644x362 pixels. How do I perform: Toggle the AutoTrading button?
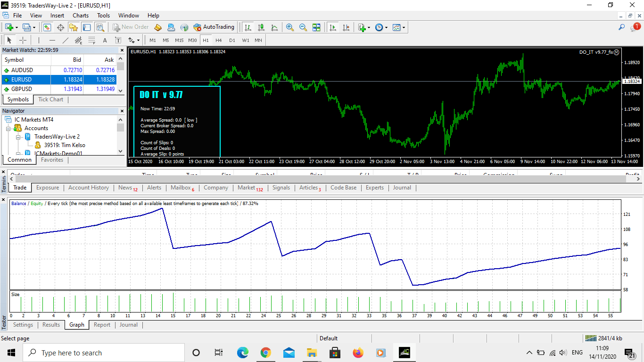(x=214, y=27)
